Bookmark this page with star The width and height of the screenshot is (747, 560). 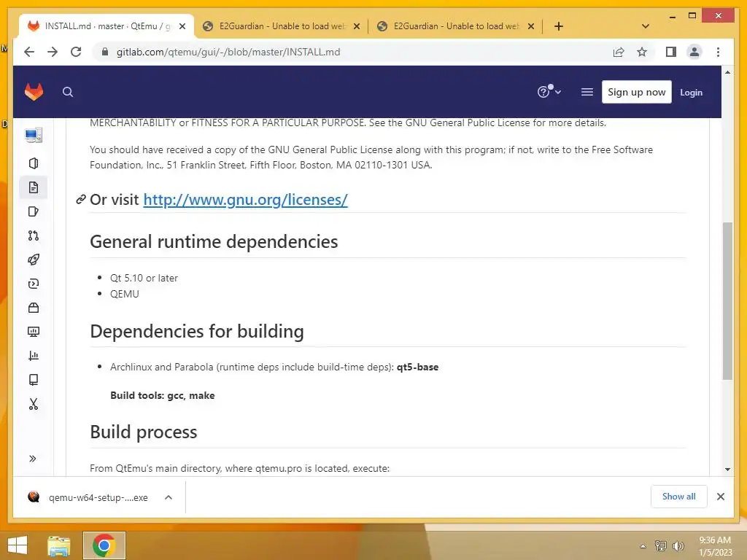point(642,52)
